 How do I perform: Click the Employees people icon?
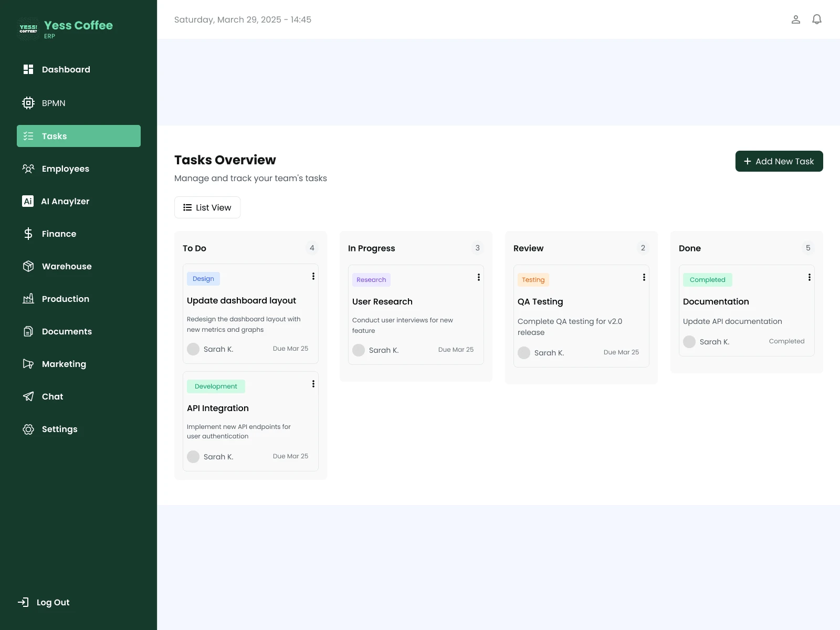click(x=28, y=169)
